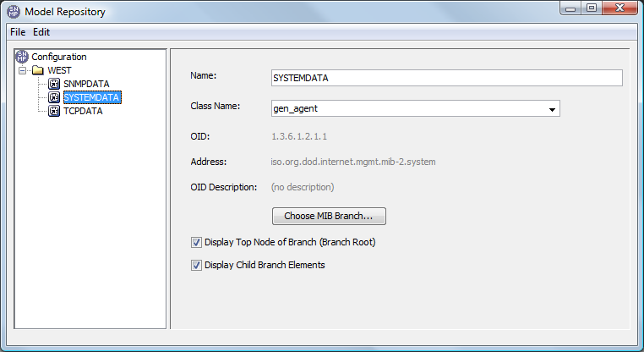Click the WEST folder icon
Image resolution: width=644 pixels, height=352 pixels.
(38, 70)
